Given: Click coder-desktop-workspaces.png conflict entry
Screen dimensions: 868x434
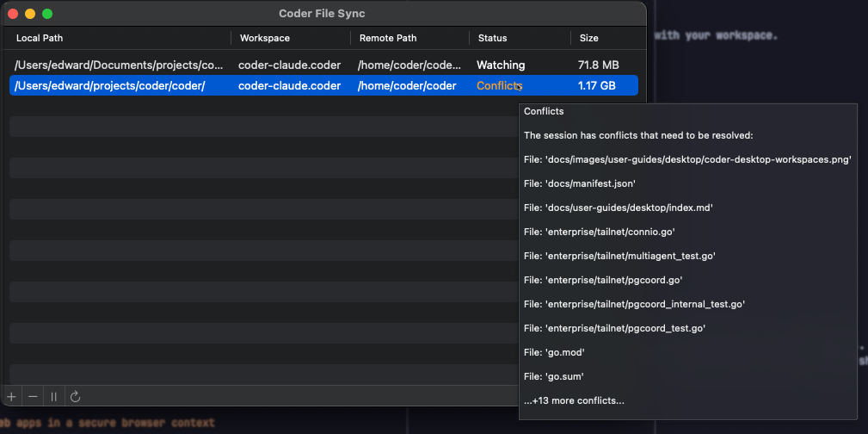Looking at the screenshot, I should tap(687, 159).
